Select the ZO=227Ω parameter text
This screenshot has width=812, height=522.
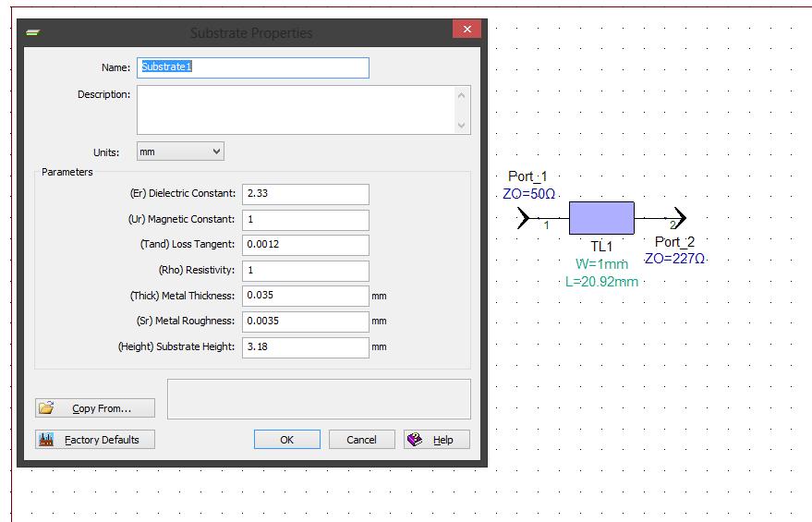[x=674, y=259]
